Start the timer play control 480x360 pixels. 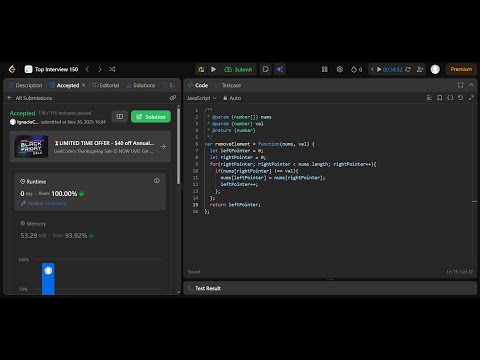379,69
